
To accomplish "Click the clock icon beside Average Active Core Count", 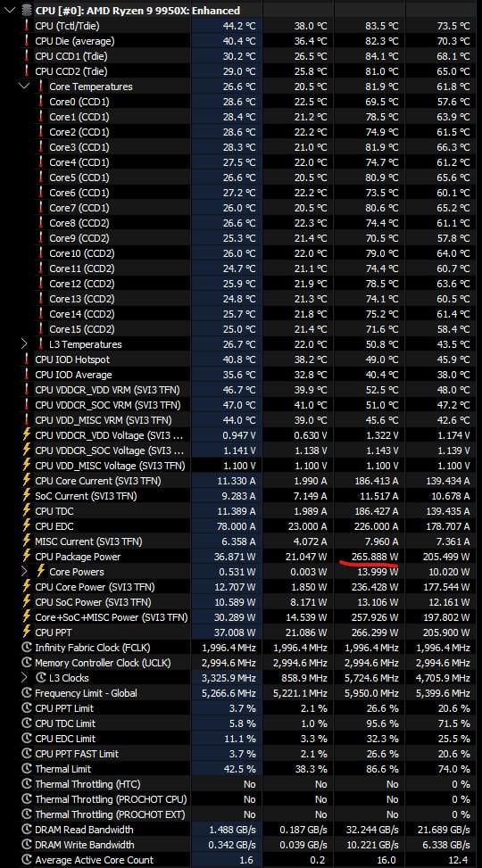I will pos(26,860).
